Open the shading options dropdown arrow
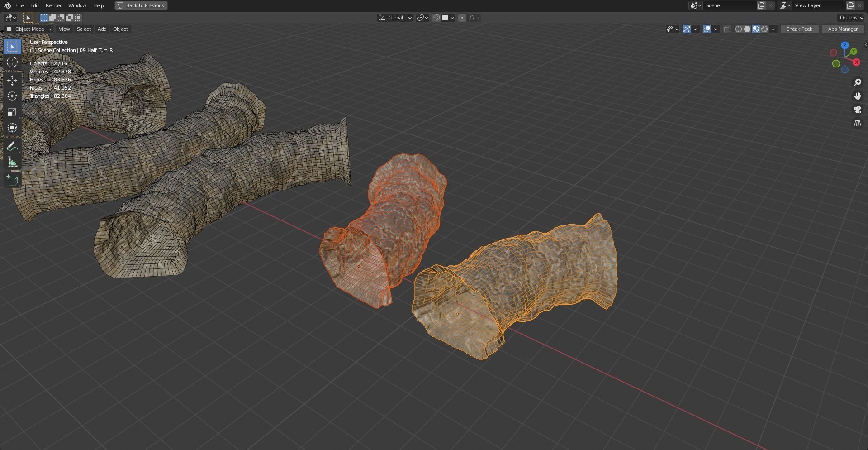The image size is (868, 450). (x=773, y=29)
